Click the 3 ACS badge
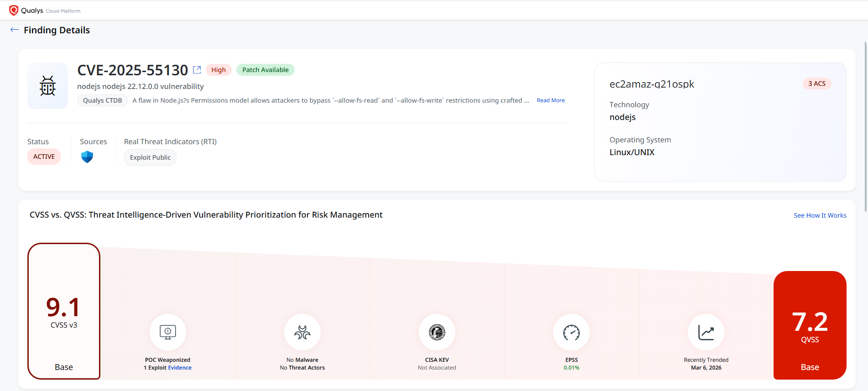The image size is (868, 391). click(x=816, y=83)
